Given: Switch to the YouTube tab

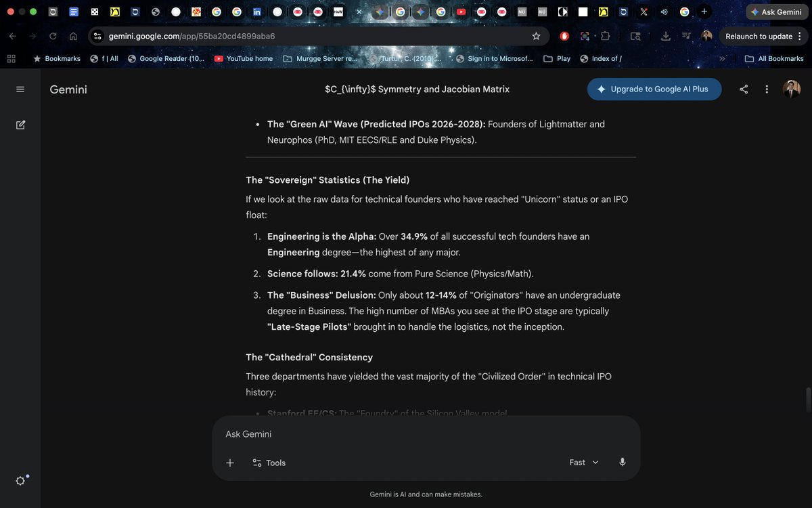Looking at the screenshot, I should (x=461, y=12).
